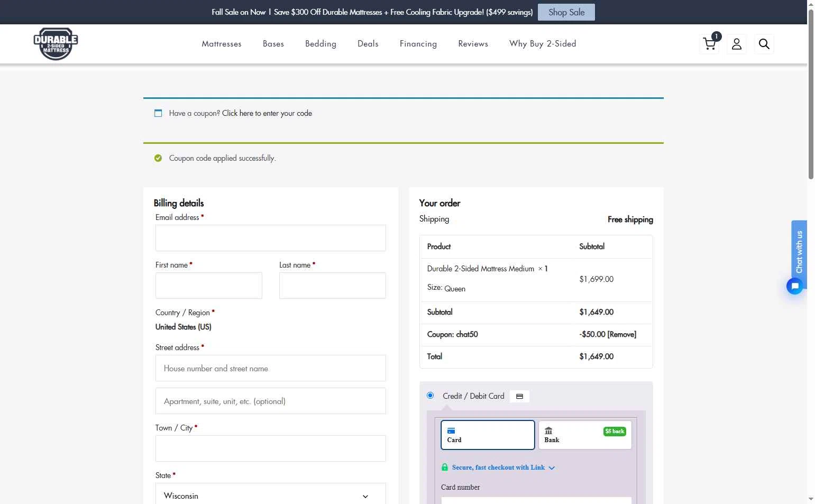Open the State dropdown showing Wisconsin
This screenshot has width=815, height=504.
click(271, 496)
